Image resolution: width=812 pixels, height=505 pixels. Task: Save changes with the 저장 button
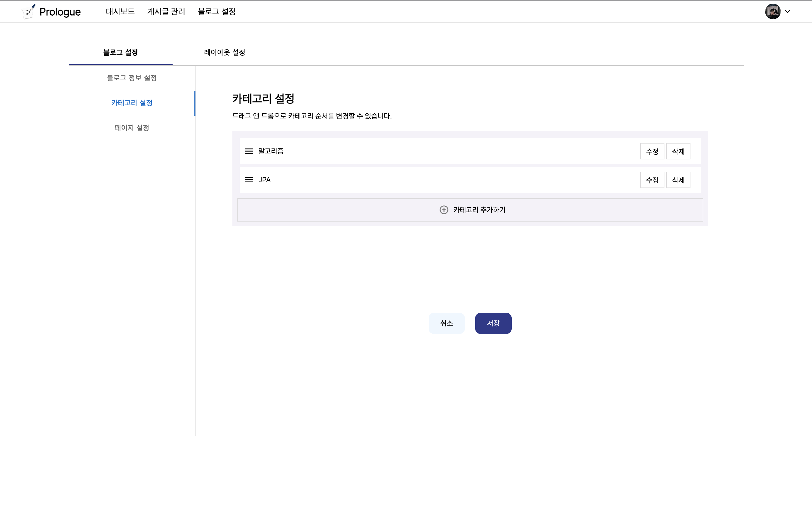pos(493,323)
